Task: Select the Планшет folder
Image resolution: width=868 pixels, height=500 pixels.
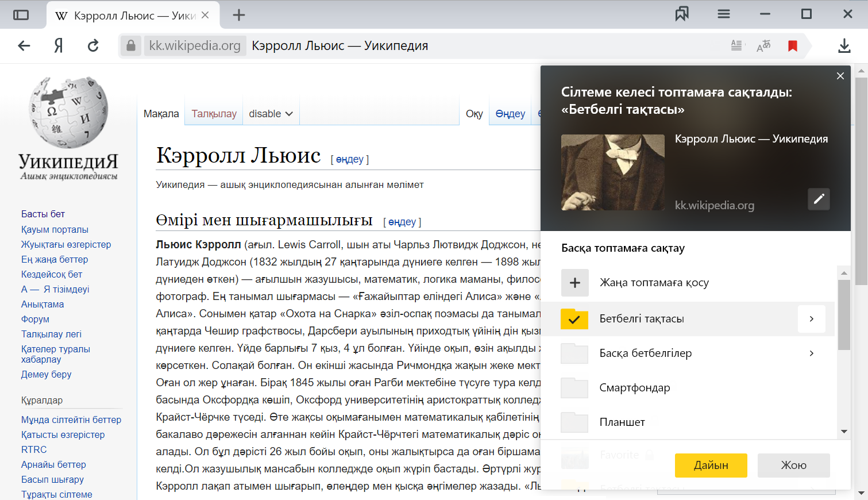Action: (x=622, y=422)
